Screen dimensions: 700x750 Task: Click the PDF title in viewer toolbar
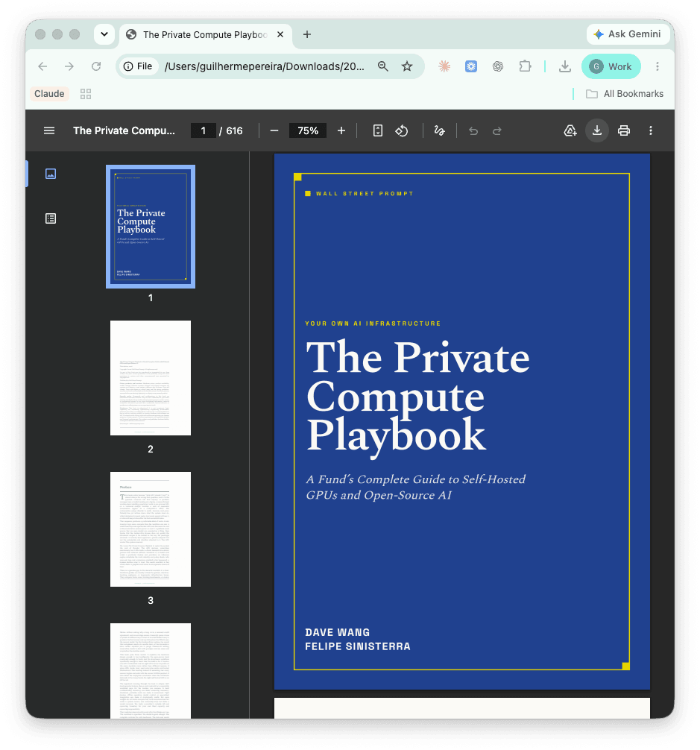[124, 130]
